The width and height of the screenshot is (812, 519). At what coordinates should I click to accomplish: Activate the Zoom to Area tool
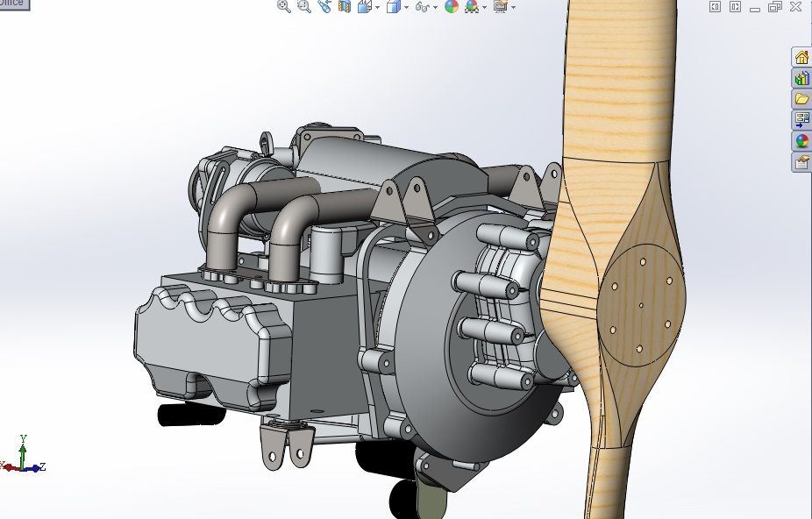(x=303, y=7)
